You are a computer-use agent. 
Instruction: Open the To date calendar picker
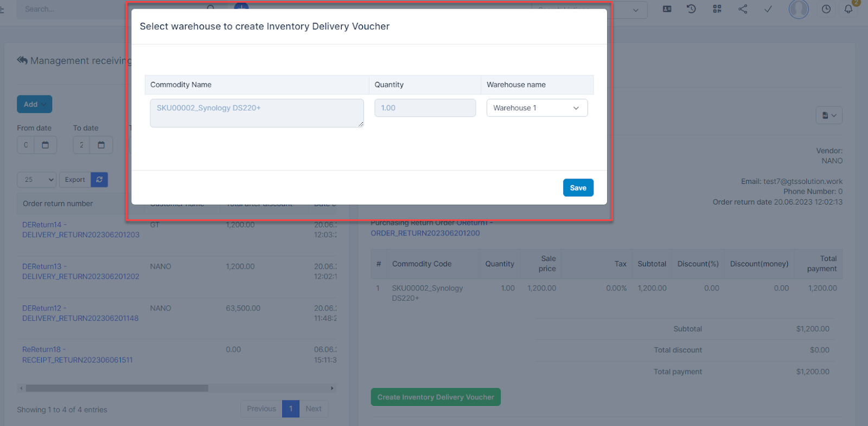[101, 145]
